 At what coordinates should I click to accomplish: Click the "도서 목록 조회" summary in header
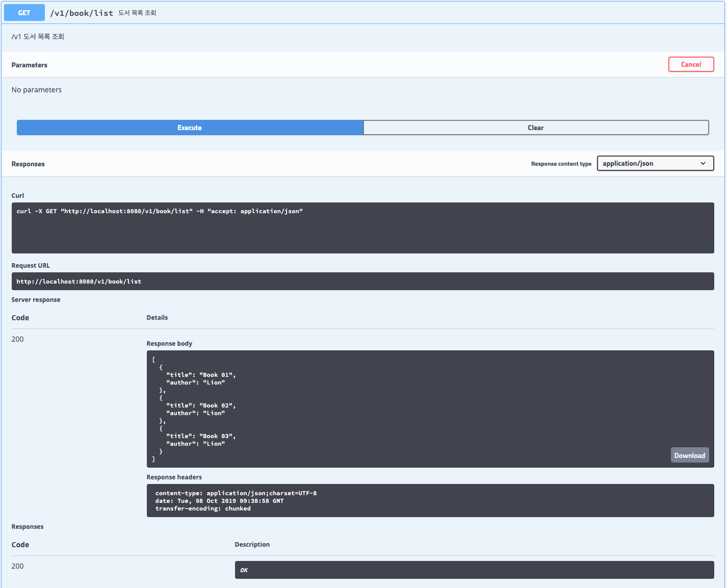pos(137,13)
